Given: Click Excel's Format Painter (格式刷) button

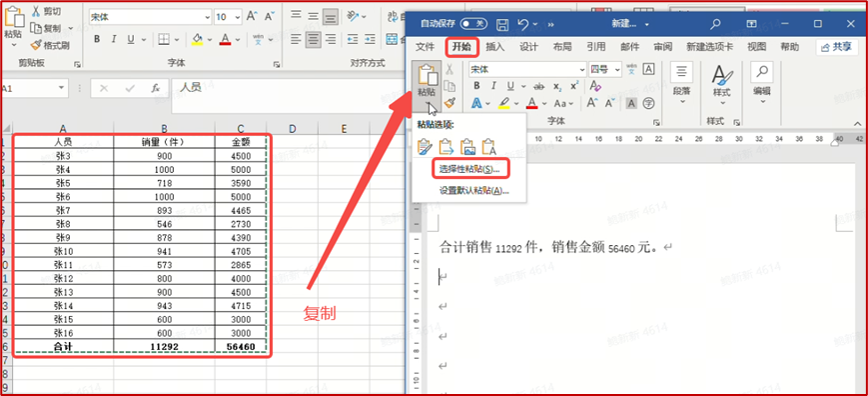Looking at the screenshot, I should coord(50,45).
